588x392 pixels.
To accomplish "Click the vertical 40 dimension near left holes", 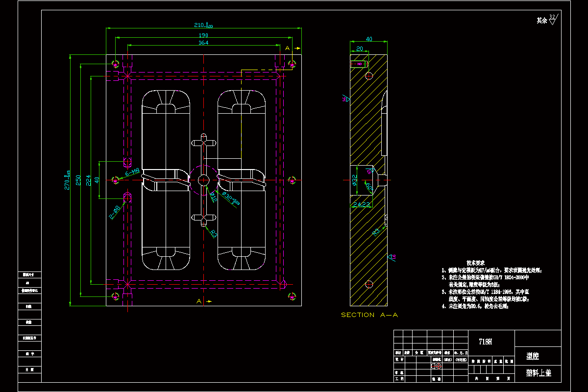I will coord(97,180).
